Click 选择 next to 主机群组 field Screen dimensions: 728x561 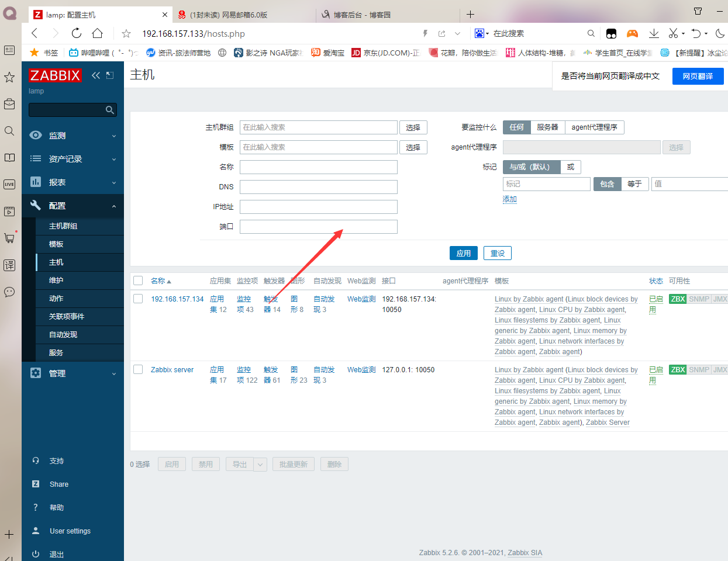coord(413,127)
